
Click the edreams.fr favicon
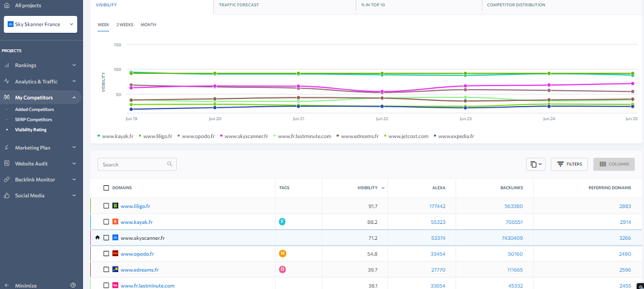115,270
